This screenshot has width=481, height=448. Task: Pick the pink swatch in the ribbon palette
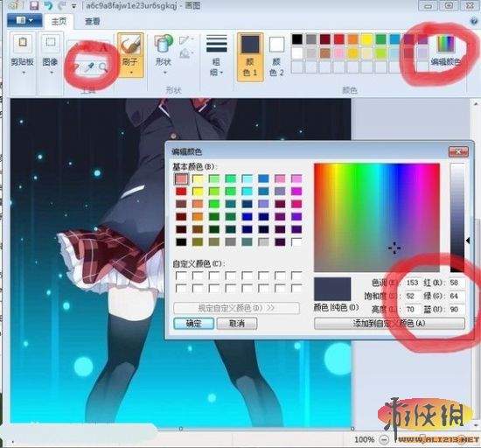(339, 53)
